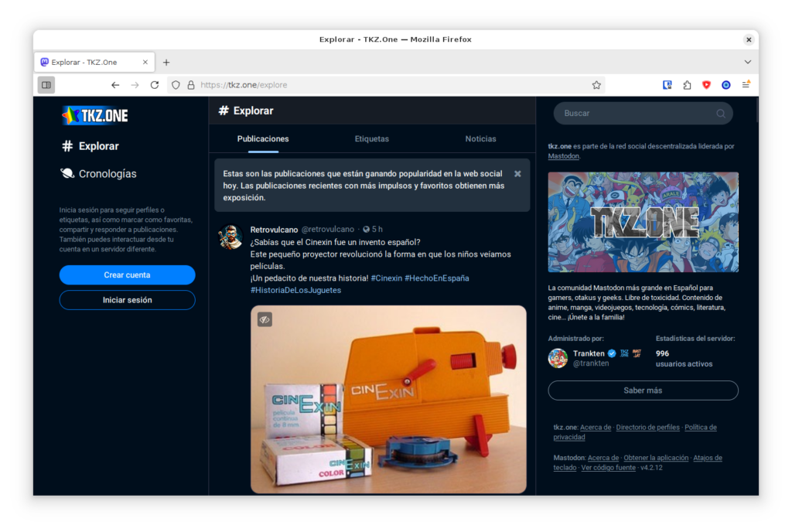Reload the page in Firefox
This screenshot has width=792, height=532.
pos(155,85)
